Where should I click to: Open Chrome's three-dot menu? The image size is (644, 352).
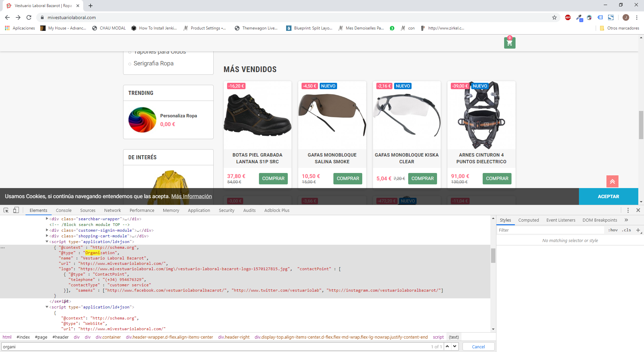(637, 17)
